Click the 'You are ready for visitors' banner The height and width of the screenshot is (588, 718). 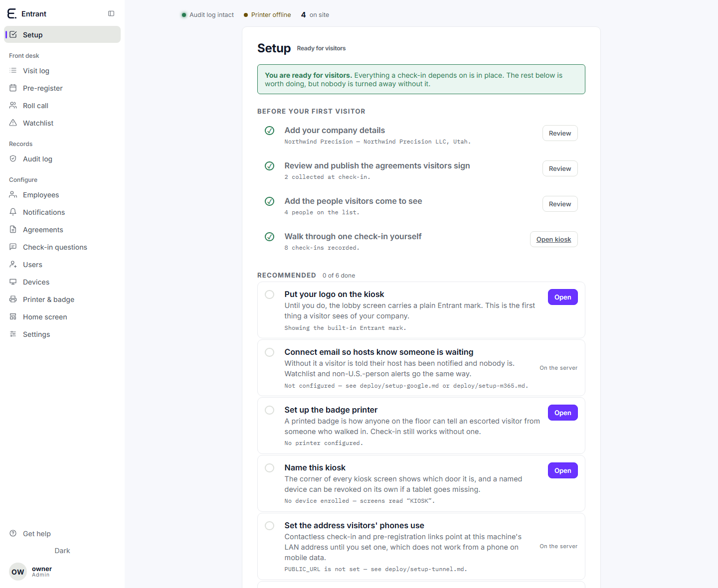pyautogui.click(x=421, y=79)
